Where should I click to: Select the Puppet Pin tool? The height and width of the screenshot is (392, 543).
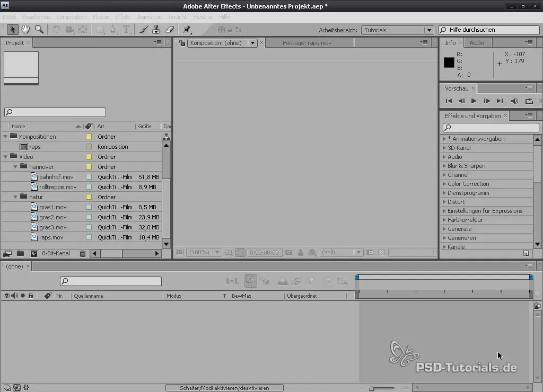pos(187,30)
